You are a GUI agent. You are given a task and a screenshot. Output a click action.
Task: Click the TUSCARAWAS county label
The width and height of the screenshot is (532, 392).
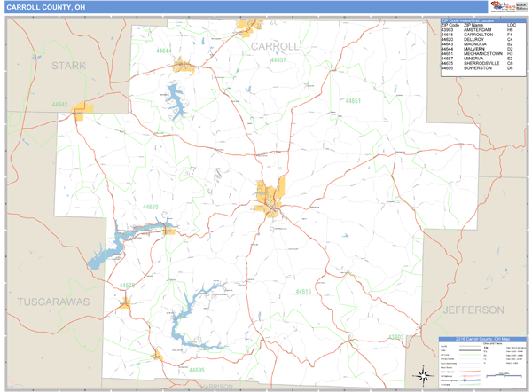53,302
